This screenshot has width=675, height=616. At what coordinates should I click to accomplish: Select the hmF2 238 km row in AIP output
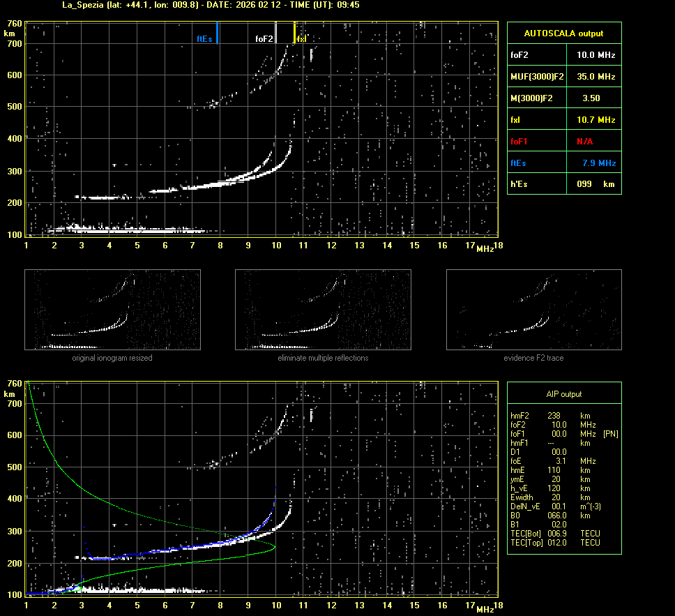pos(554,416)
